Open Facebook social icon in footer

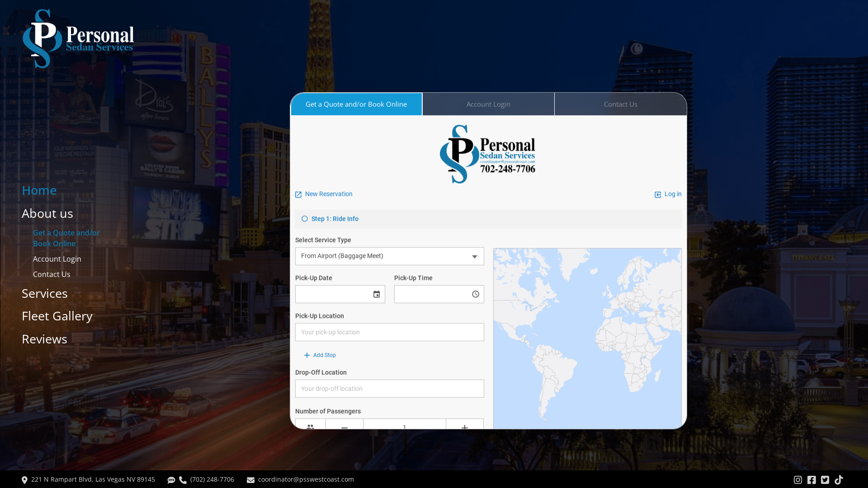[x=811, y=480]
